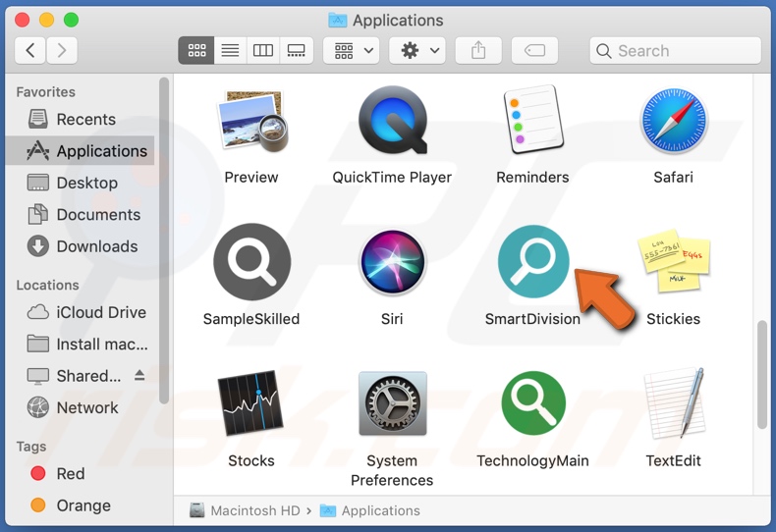Click the Tags section header
The width and height of the screenshot is (776, 532).
31,447
